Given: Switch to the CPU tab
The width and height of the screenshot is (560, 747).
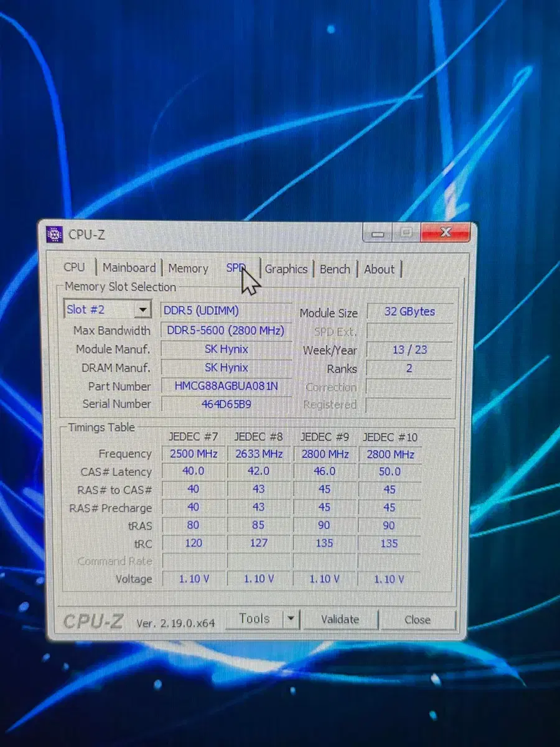Looking at the screenshot, I should point(74,267).
